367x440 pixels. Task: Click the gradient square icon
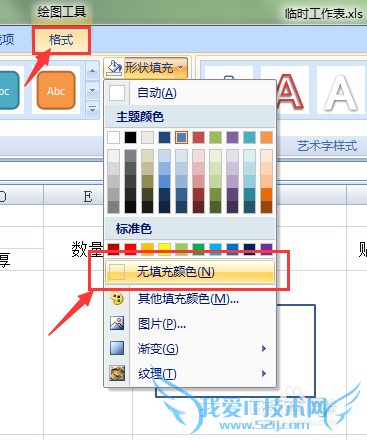point(117,348)
